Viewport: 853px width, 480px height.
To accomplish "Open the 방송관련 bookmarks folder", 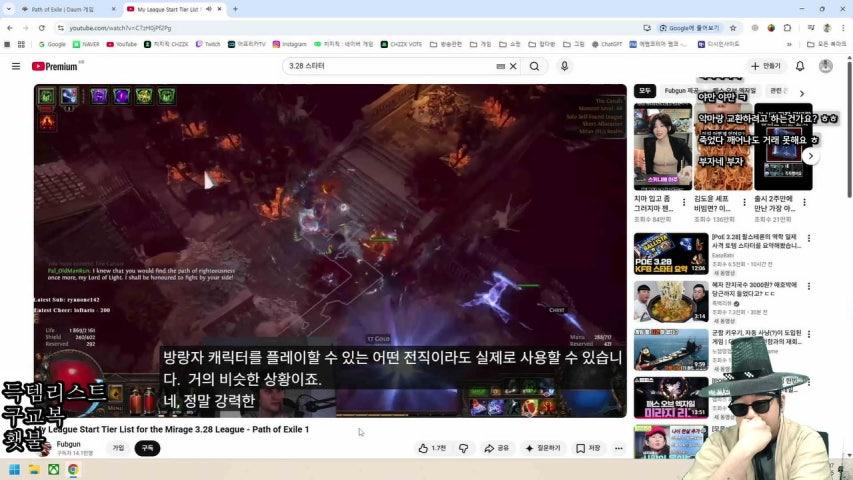I will click(x=446, y=44).
